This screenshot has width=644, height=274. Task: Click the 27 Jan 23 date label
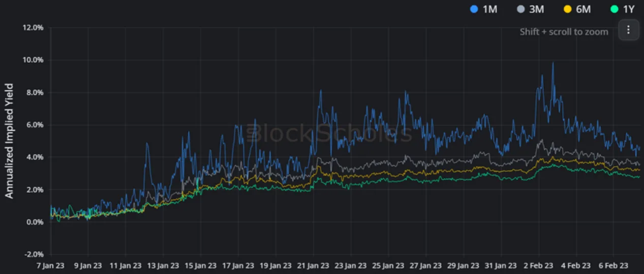click(426, 265)
